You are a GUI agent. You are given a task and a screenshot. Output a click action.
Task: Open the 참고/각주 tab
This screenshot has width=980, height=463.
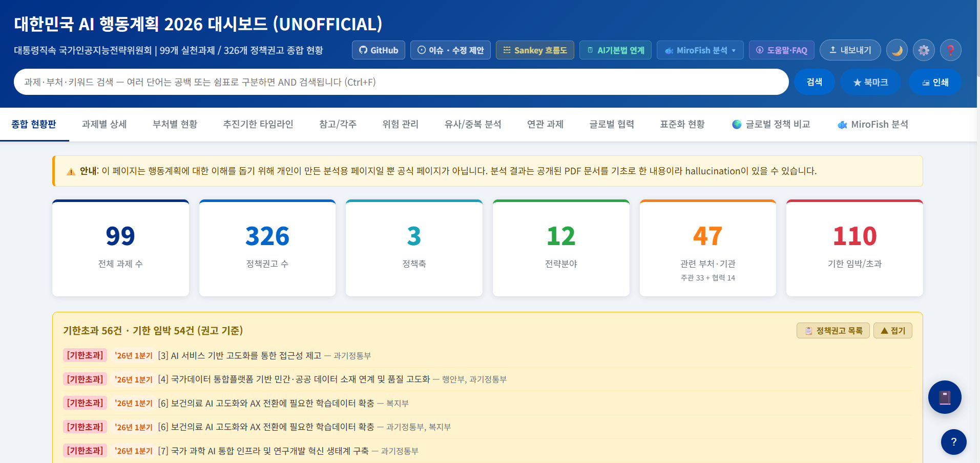(x=338, y=124)
